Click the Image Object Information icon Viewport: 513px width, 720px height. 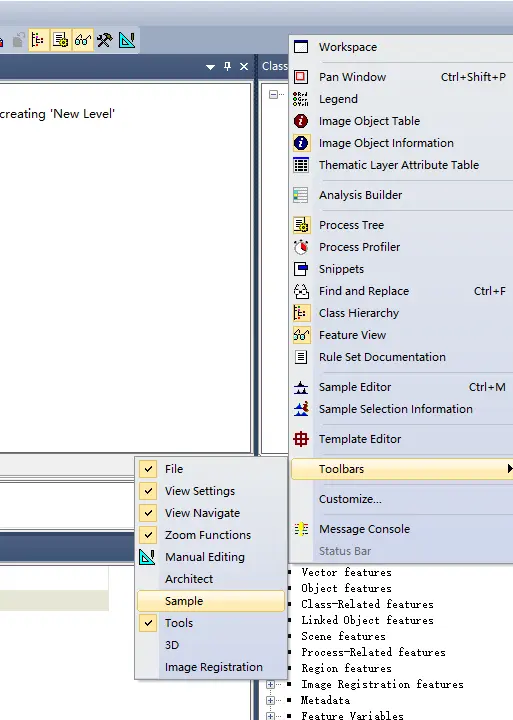click(x=301, y=143)
